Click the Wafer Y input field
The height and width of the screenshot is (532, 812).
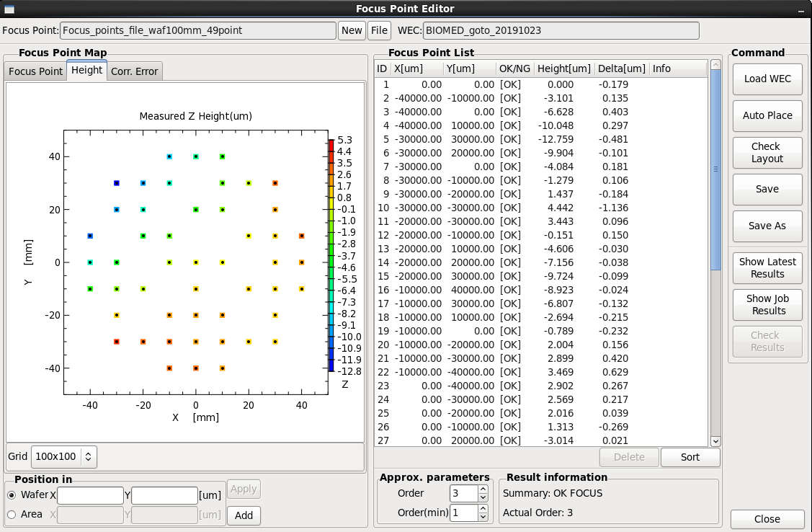pyautogui.click(x=165, y=496)
